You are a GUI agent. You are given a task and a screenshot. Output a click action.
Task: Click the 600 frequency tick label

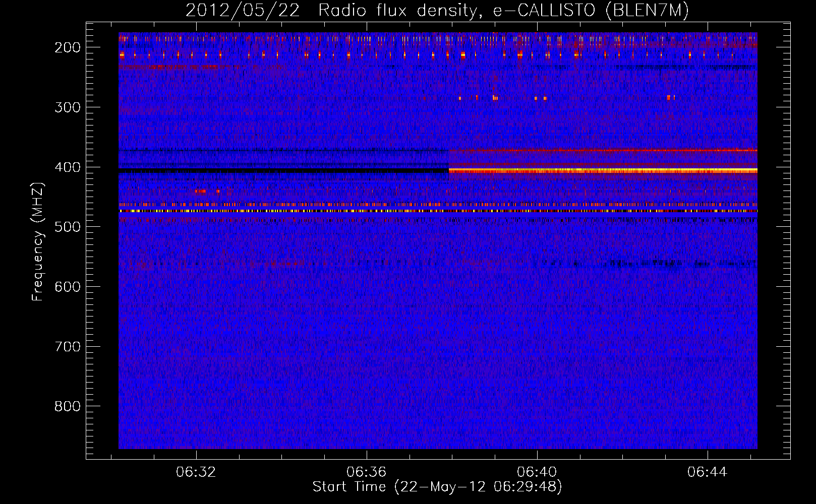pyautogui.click(x=67, y=286)
